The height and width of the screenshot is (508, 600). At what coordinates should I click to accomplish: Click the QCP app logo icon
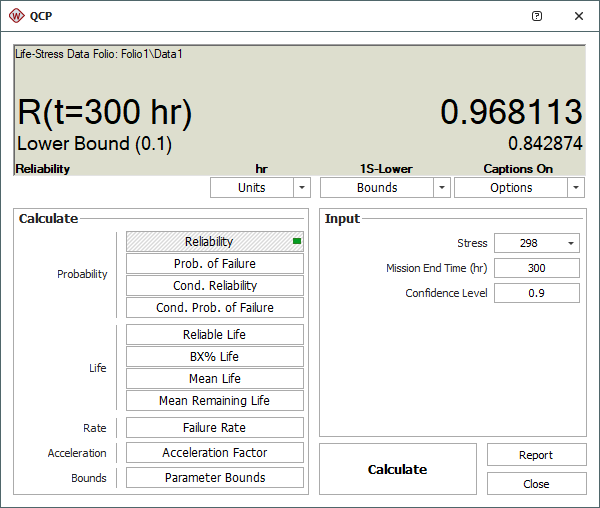point(17,16)
